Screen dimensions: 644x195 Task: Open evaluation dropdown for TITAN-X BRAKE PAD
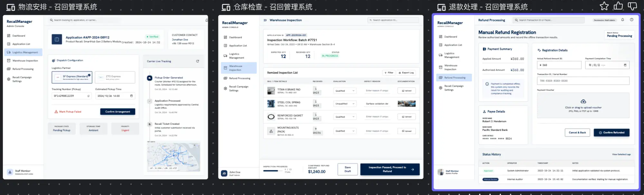tap(345, 91)
